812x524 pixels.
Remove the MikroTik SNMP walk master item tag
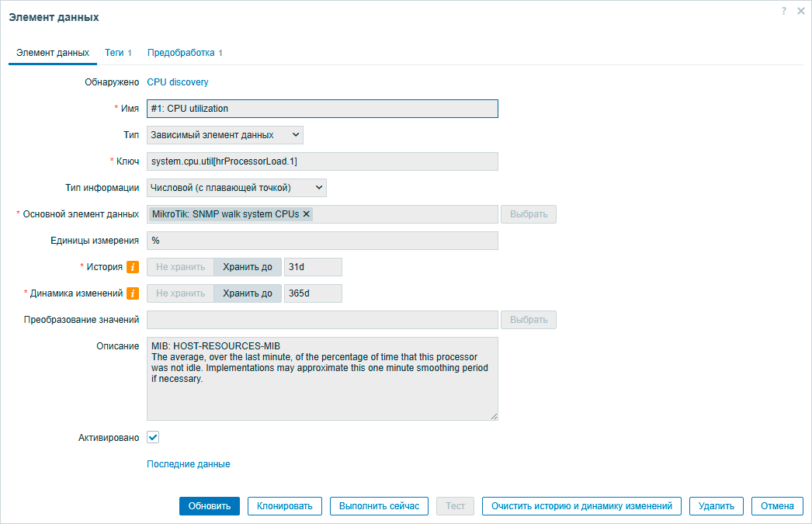pyautogui.click(x=306, y=214)
